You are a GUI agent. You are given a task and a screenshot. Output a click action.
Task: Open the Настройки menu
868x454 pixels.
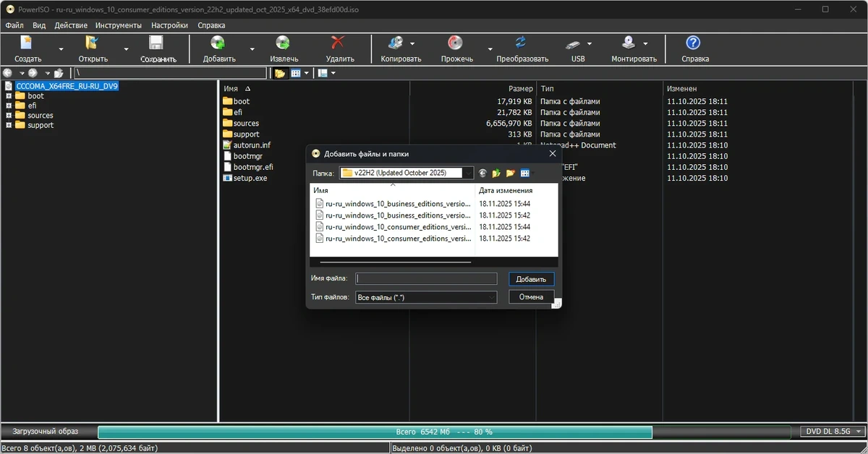click(169, 25)
